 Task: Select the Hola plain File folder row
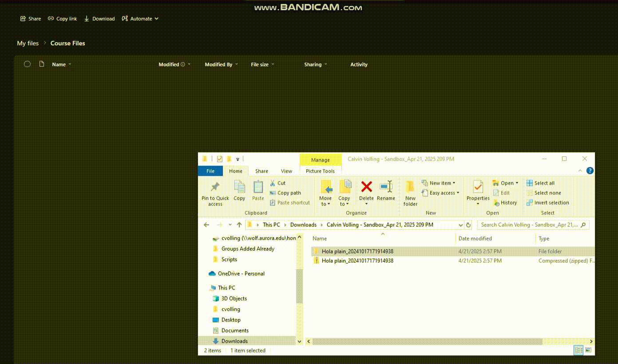452,251
